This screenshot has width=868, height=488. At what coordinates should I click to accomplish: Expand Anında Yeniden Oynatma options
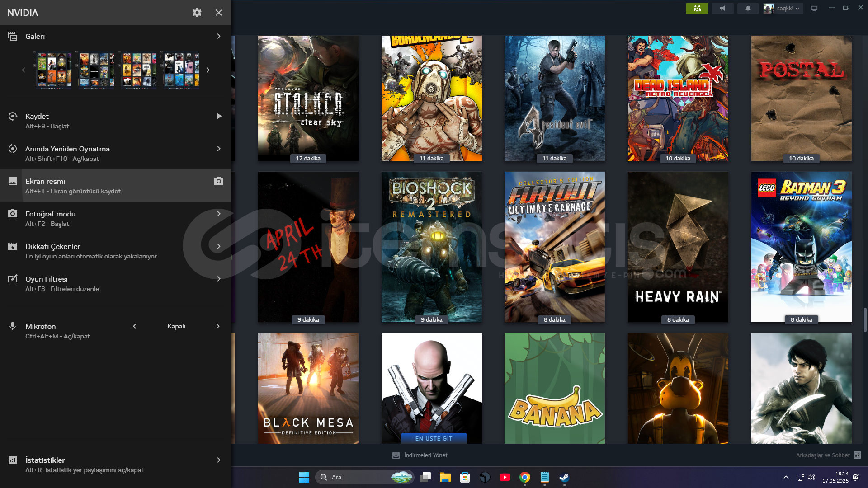[219, 149]
